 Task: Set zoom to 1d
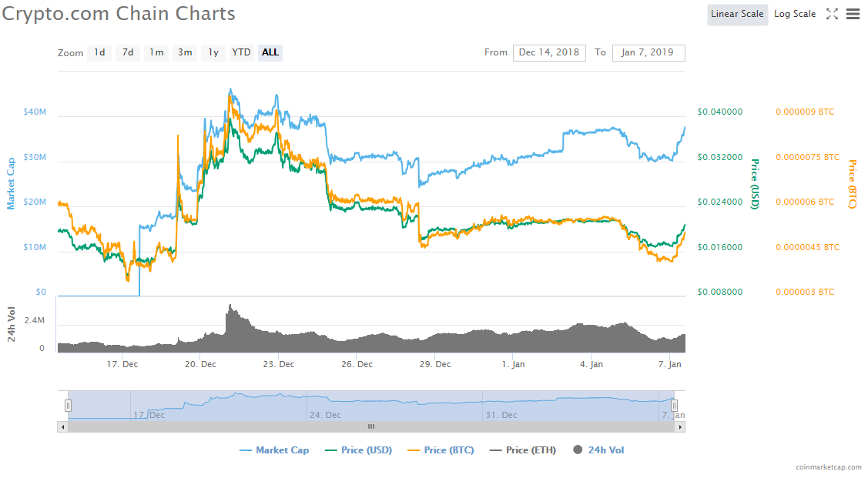[99, 52]
